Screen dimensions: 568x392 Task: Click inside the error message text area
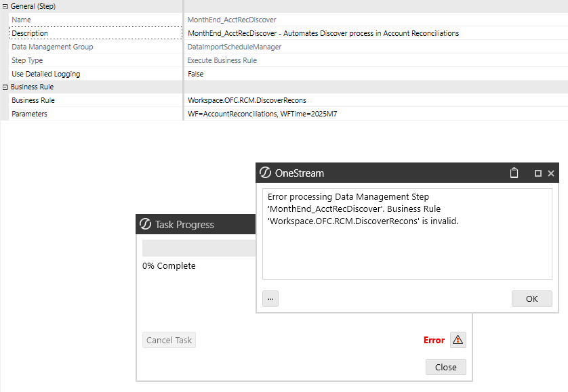click(x=407, y=251)
